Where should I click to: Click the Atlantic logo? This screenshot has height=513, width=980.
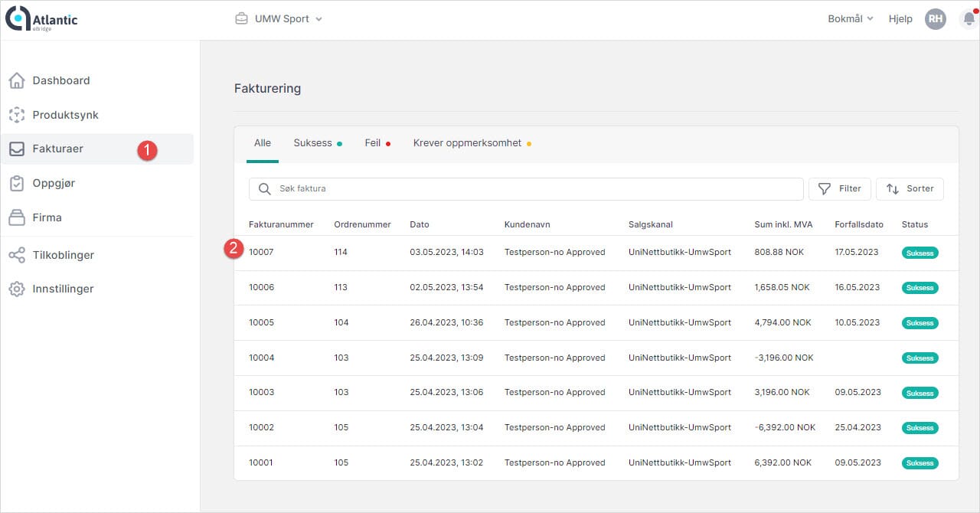tap(41, 19)
